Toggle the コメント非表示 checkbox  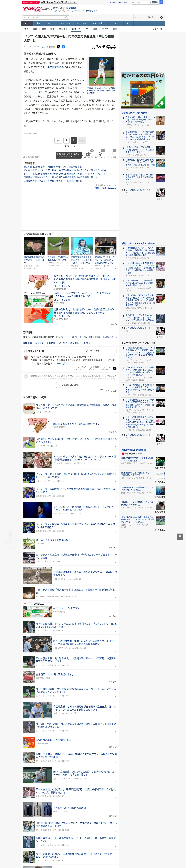102,391
